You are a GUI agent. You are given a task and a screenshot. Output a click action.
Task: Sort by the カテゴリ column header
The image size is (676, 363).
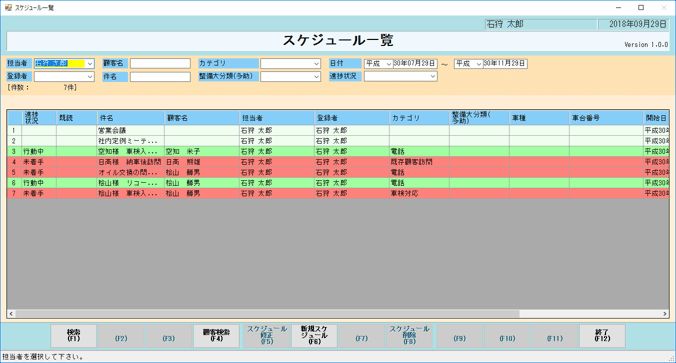419,118
